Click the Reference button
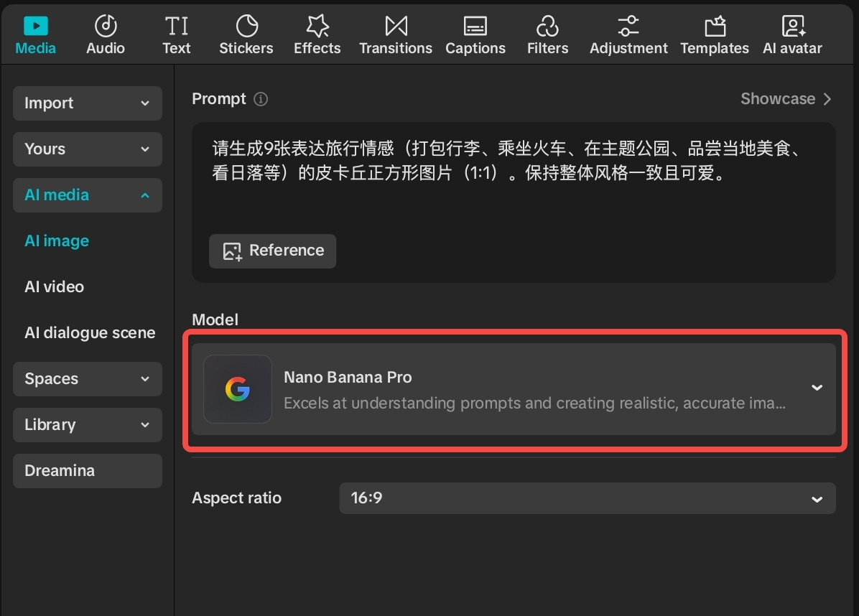Screen dimensions: 859x616 point(272,251)
